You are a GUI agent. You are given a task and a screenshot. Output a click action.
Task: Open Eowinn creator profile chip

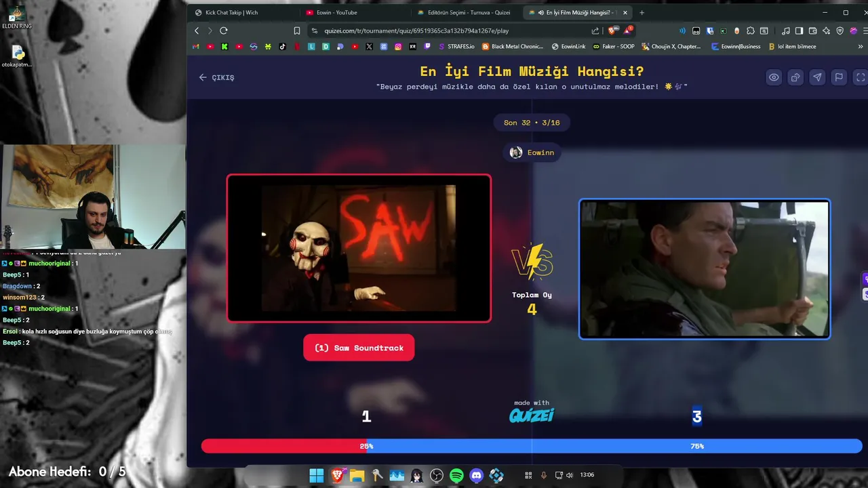[x=532, y=152]
